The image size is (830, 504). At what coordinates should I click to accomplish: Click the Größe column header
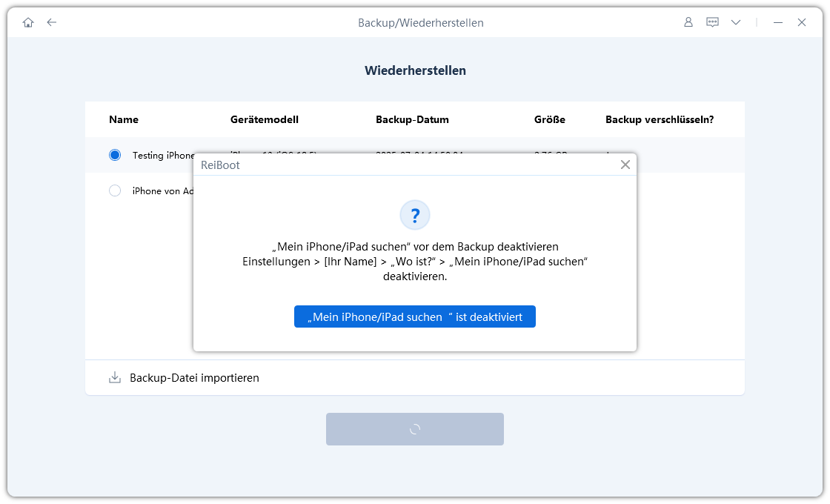tap(550, 119)
